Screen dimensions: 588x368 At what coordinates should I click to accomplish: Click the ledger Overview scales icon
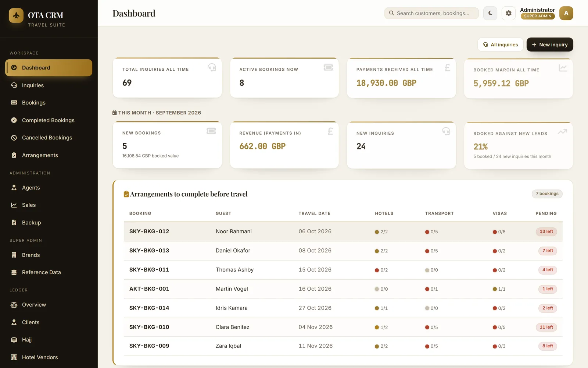click(x=14, y=305)
